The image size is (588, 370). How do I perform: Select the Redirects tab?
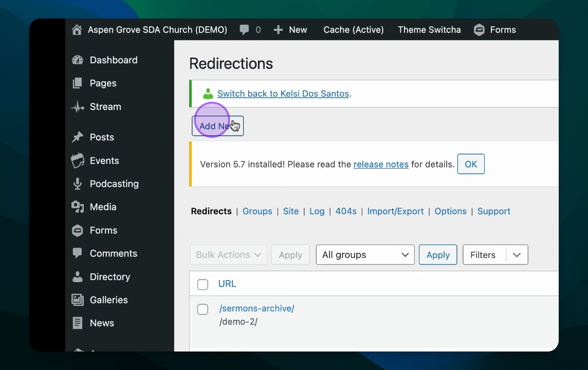tap(211, 211)
